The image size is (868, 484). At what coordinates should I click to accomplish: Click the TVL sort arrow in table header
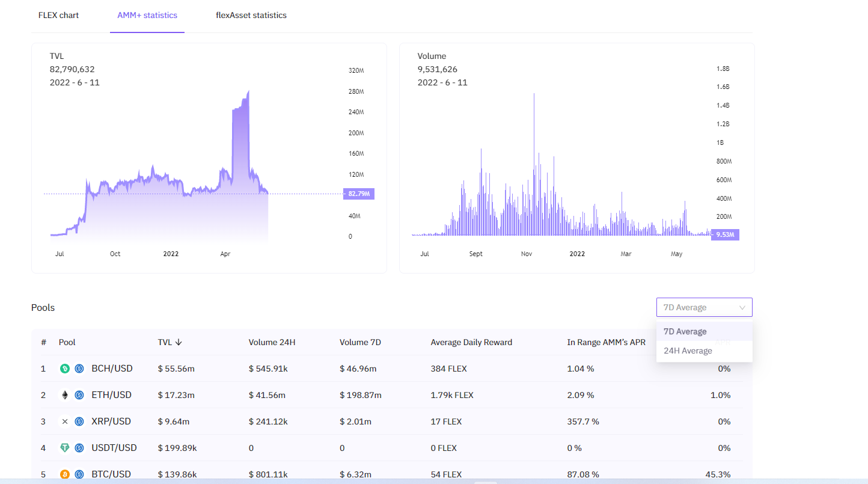(x=179, y=342)
